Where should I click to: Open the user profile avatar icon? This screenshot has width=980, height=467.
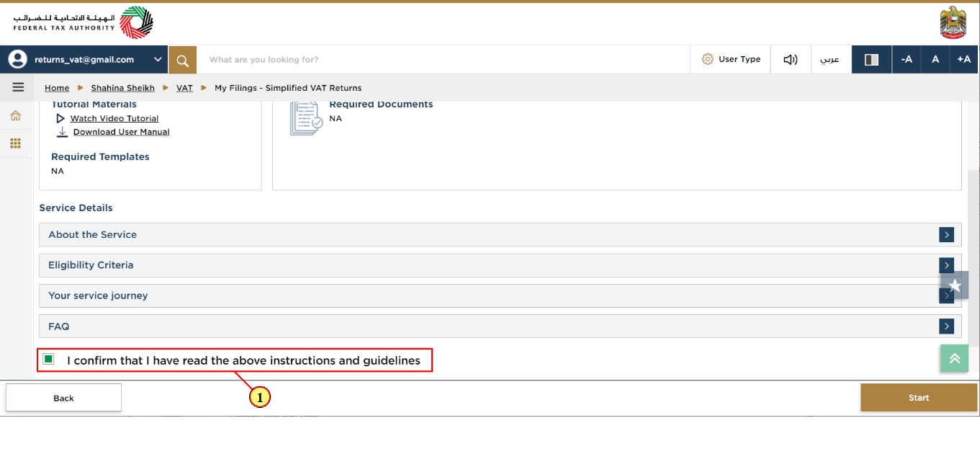pos(17,60)
